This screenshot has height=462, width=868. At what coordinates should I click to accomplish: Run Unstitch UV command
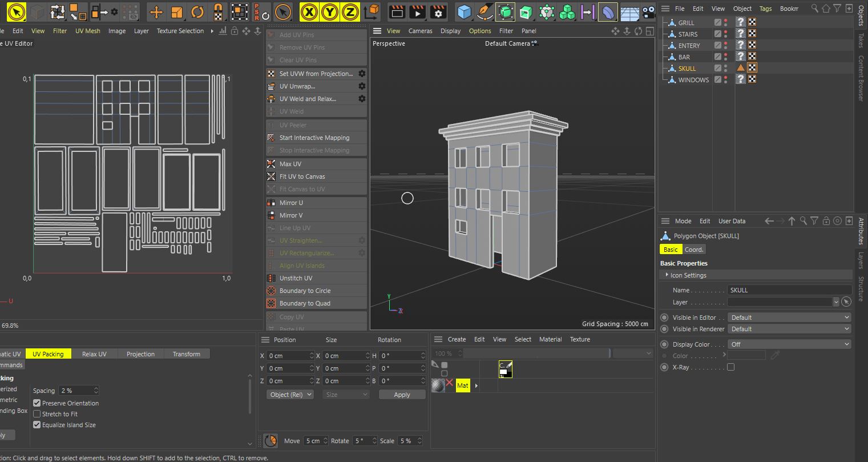[x=317, y=278]
